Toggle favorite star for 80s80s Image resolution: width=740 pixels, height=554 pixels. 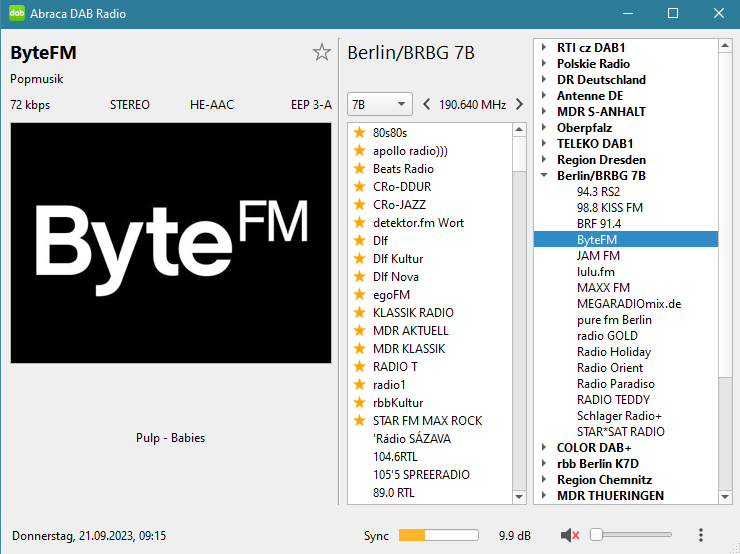(360, 133)
